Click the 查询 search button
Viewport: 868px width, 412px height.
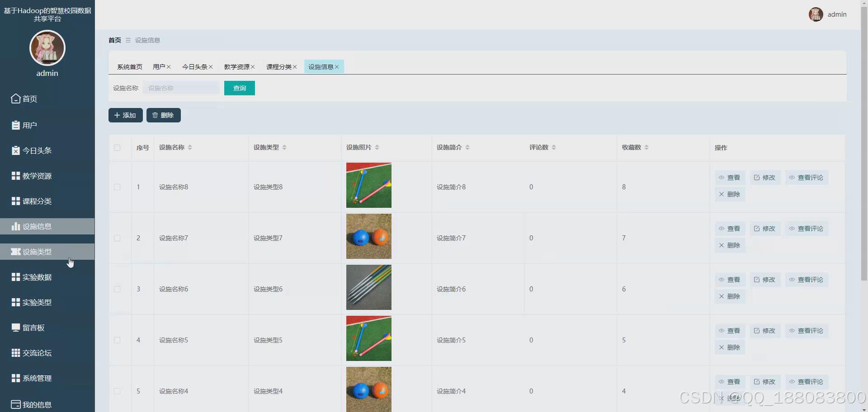click(239, 88)
